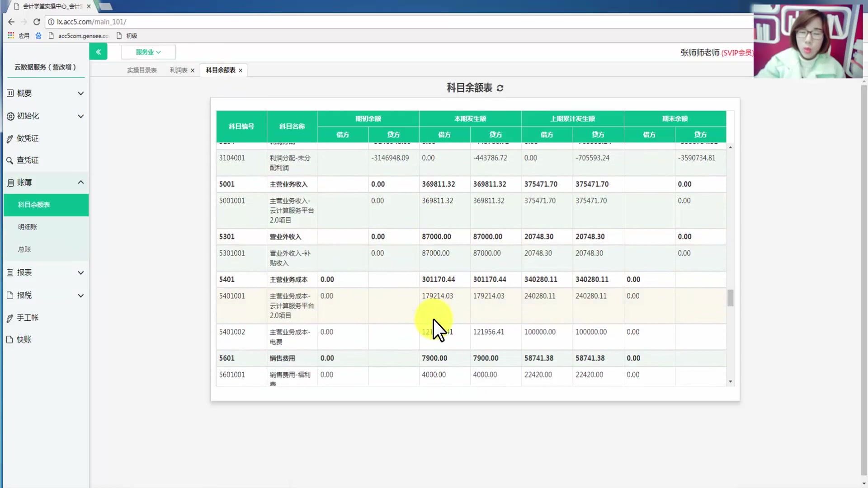The image size is (868, 488).
Task: Click the Baidu bookmark icon in bookmarks bar
Action: (x=38, y=36)
